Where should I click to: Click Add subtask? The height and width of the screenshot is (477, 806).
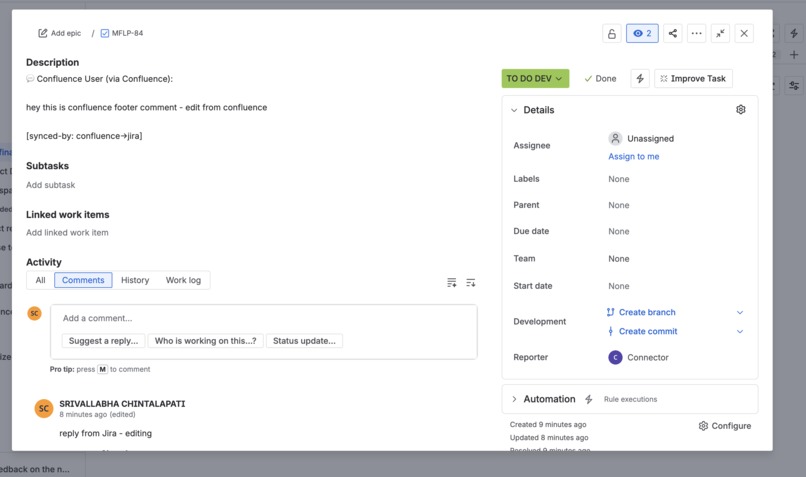click(50, 185)
